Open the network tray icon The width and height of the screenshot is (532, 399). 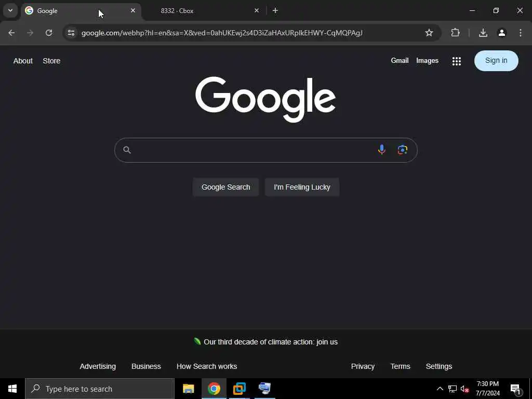[x=453, y=389]
